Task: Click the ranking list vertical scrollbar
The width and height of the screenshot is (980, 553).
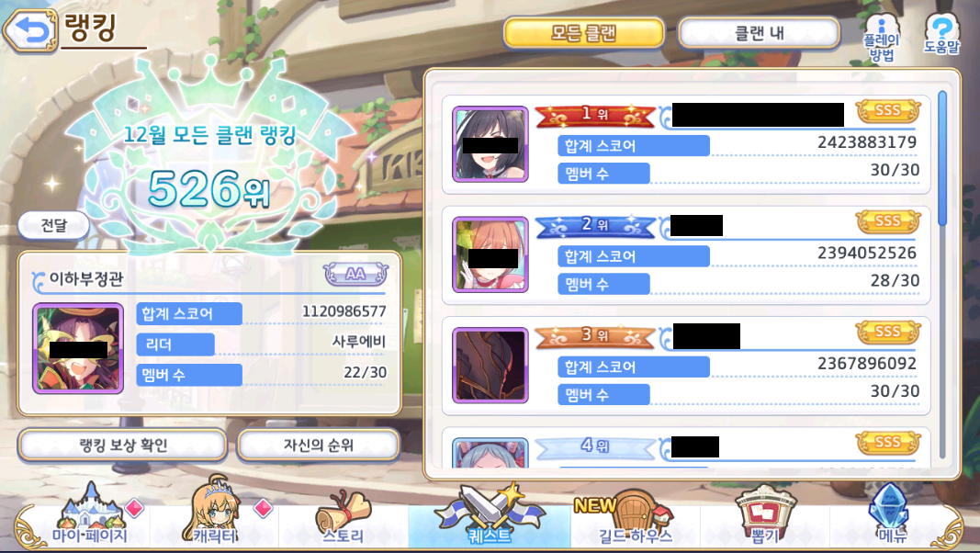Action: pyautogui.click(x=941, y=275)
